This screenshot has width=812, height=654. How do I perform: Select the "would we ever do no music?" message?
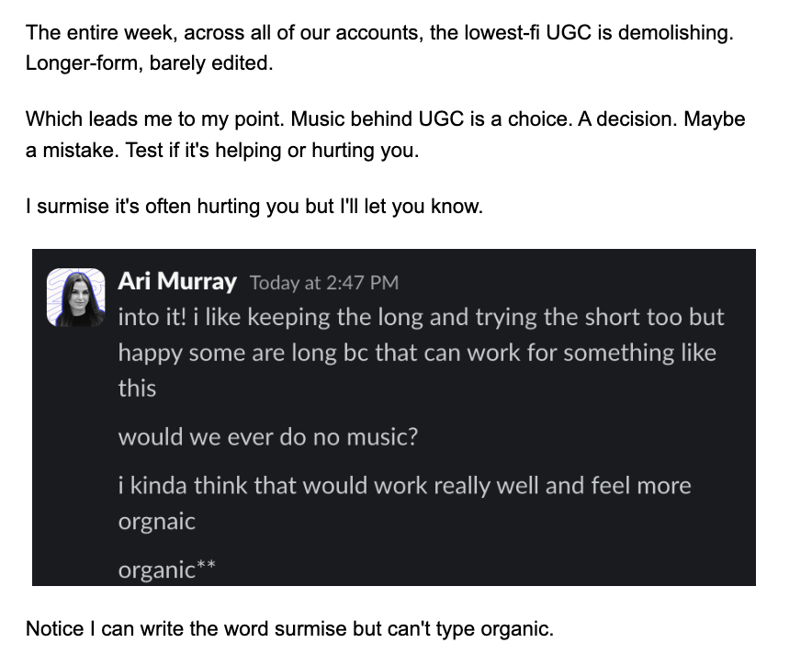267,436
